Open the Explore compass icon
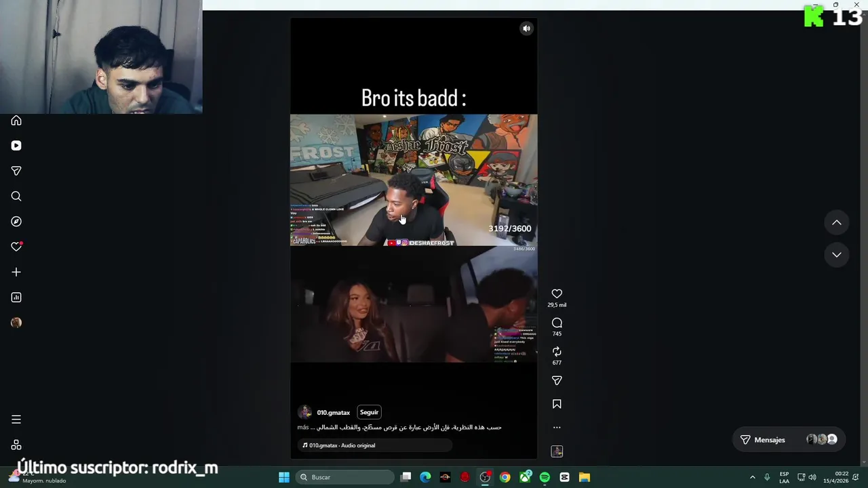 click(x=16, y=222)
